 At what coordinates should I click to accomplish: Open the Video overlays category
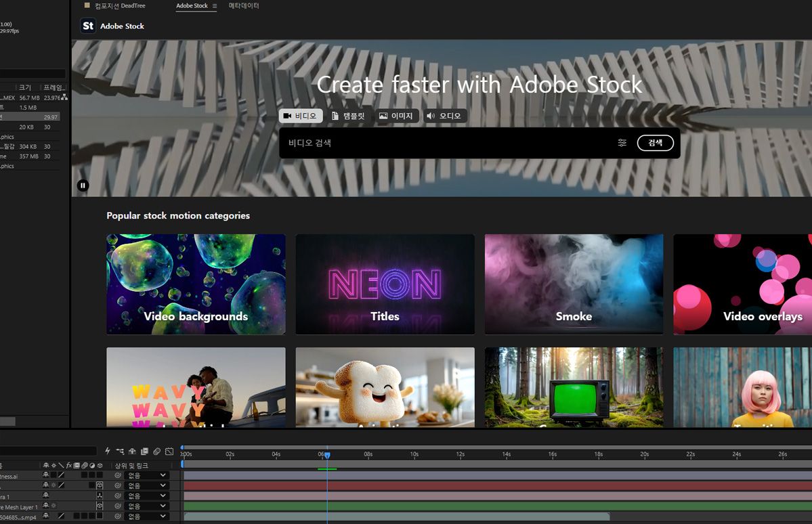coord(743,284)
